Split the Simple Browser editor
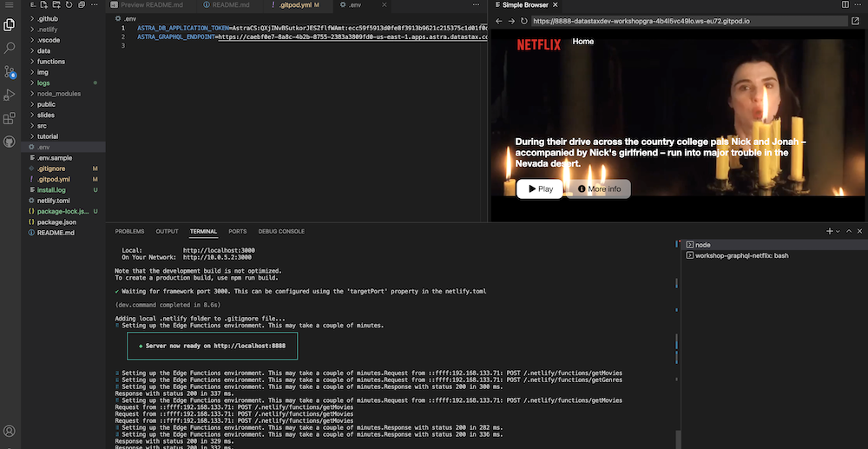 pyautogui.click(x=845, y=4)
